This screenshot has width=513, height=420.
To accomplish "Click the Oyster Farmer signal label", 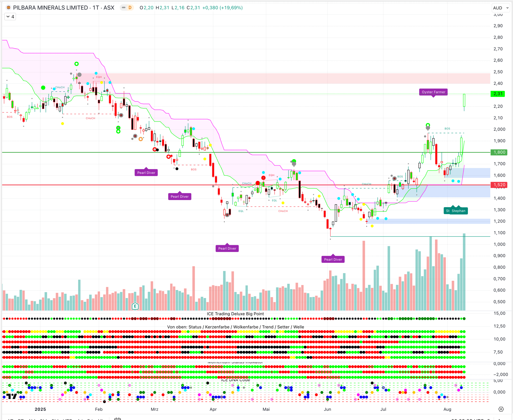I will point(433,92).
